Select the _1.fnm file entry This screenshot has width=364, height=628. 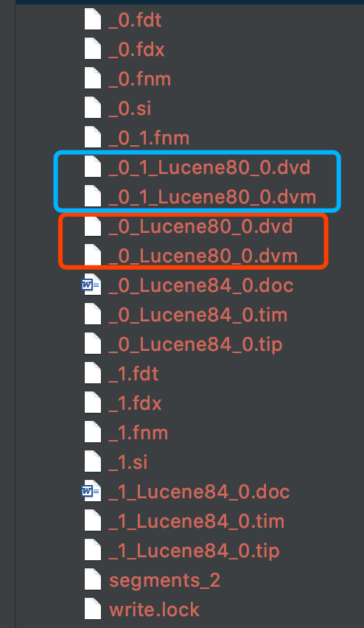[138, 433]
